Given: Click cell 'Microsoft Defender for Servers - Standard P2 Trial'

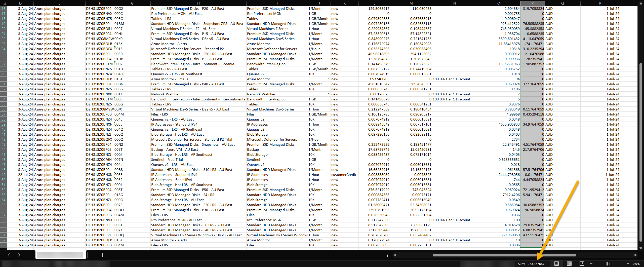Looking at the screenshot, I should 198,139.
